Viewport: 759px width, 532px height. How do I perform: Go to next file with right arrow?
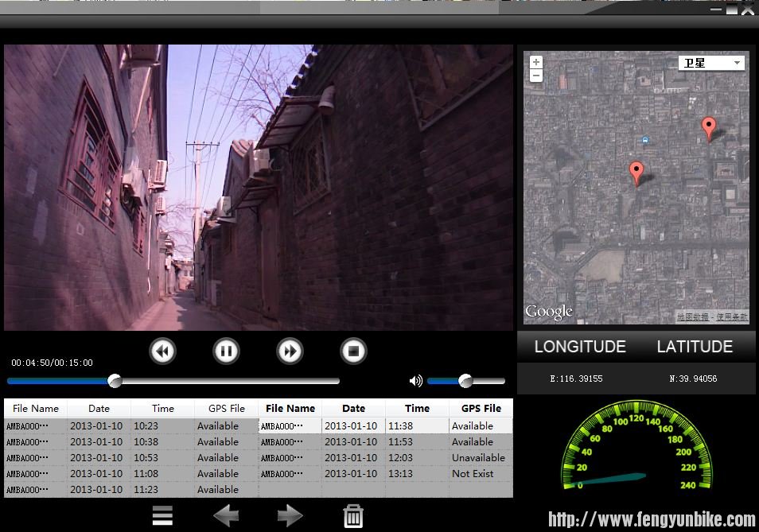coord(290,516)
